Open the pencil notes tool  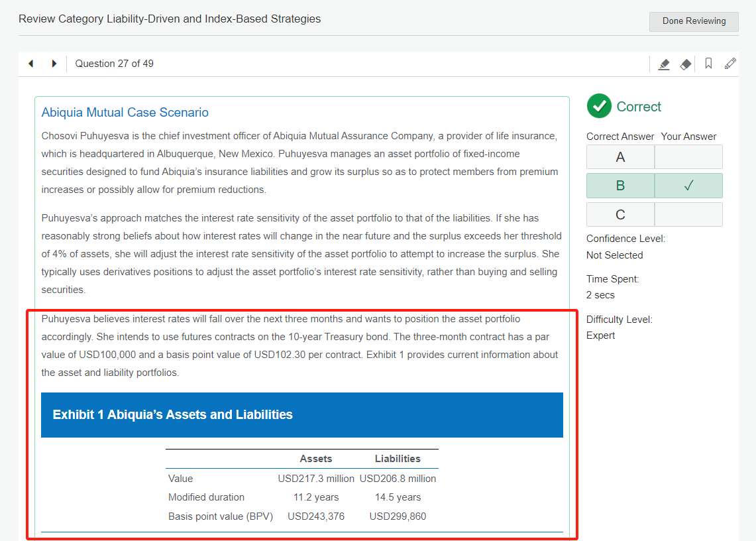(x=730, y=64)
